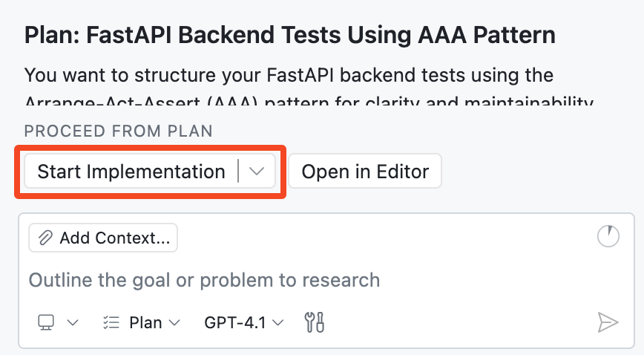644x355 pixels.
Task: Click the paperclip attach icon
Action: [45, 238]
